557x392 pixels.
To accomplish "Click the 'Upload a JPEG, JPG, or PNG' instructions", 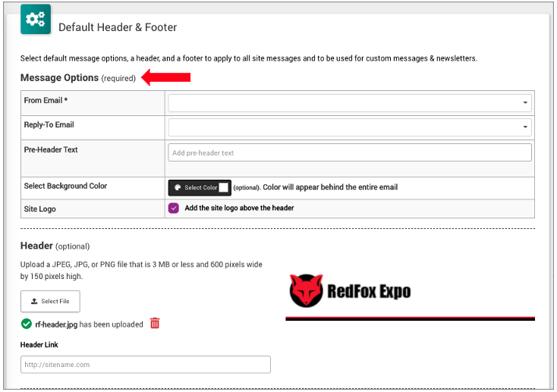I will click(141, 270).
